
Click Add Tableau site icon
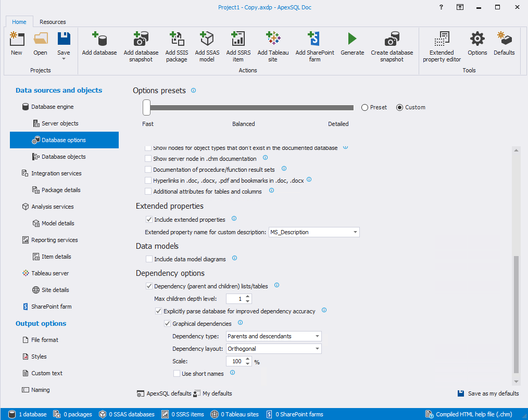click(273, 39)
